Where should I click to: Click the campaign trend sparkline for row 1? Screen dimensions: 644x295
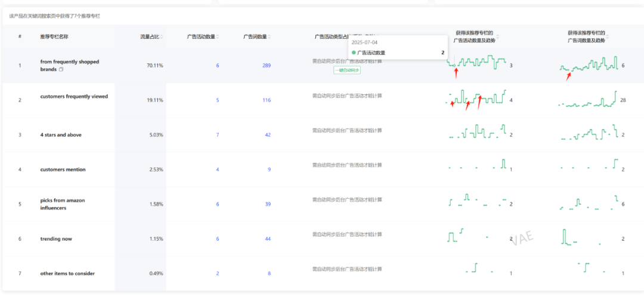click(x=477, y=62)
